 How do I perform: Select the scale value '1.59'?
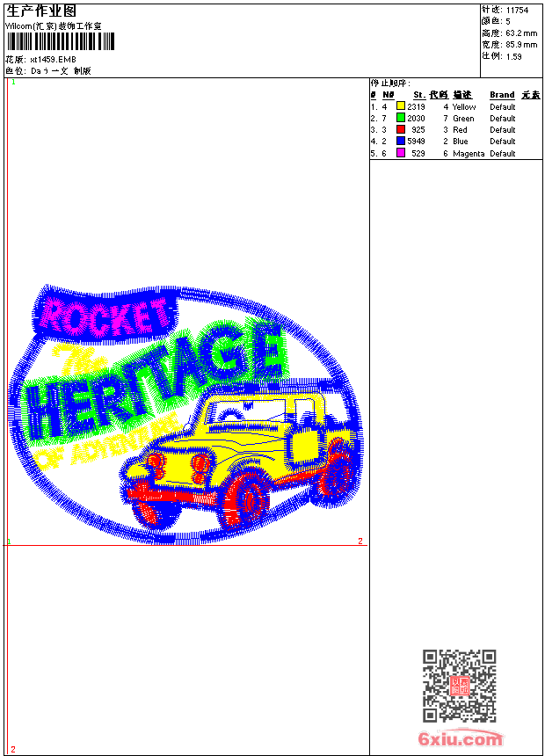coord(513,56)
